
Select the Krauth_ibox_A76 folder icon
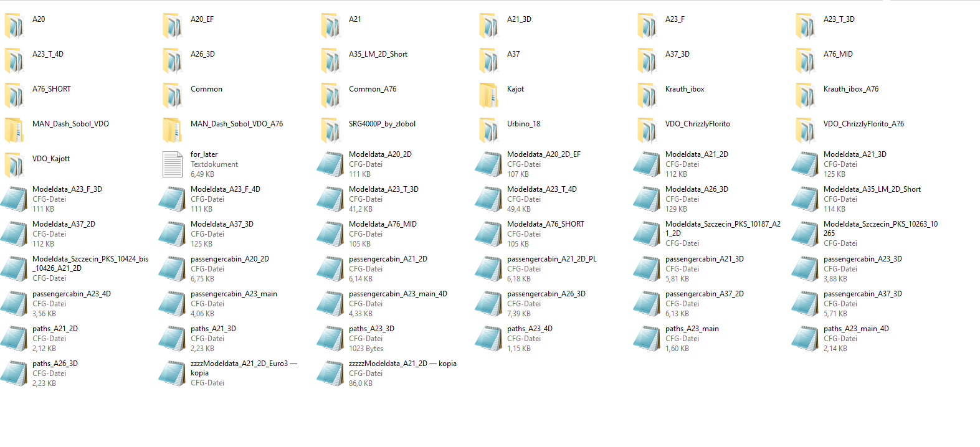pyautogui.click(x=806, y=96)
